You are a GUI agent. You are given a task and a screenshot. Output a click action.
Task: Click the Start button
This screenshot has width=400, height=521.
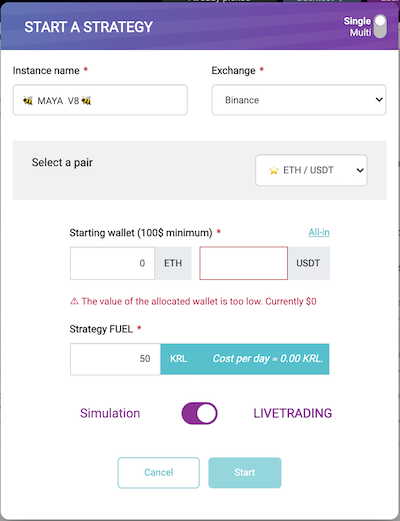(x=245, y=473)
